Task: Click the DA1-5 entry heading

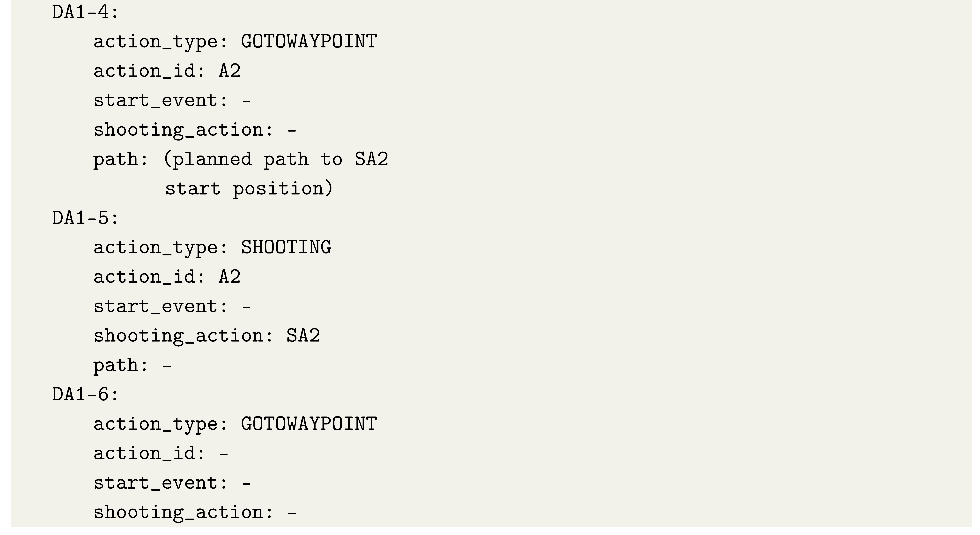Action: (85, 218)
